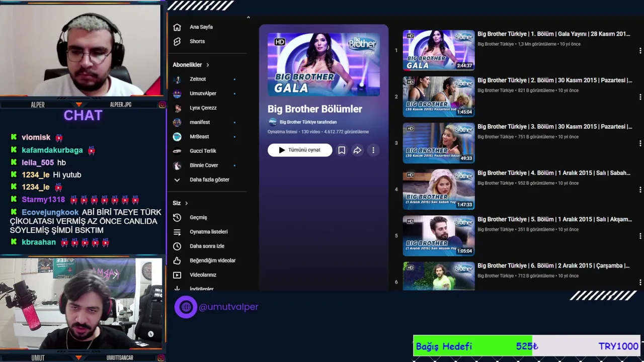Expand the Siz section chevron
Image resolution: width=644 pixels, height=362 pixels.
(186, 203)
